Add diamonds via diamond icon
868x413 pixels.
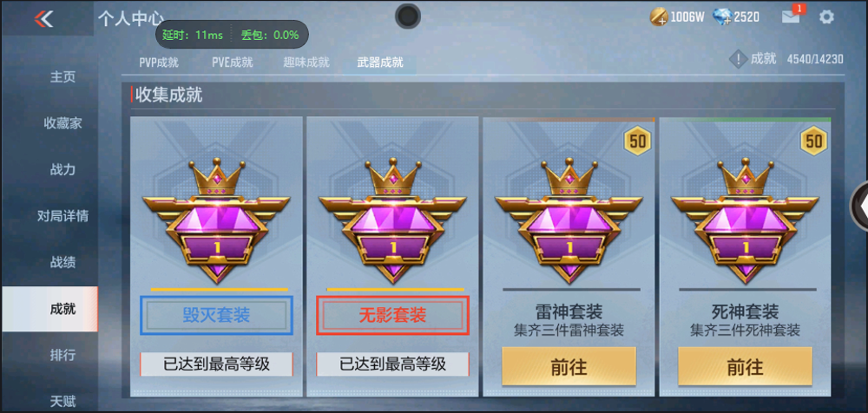[722, 17]
